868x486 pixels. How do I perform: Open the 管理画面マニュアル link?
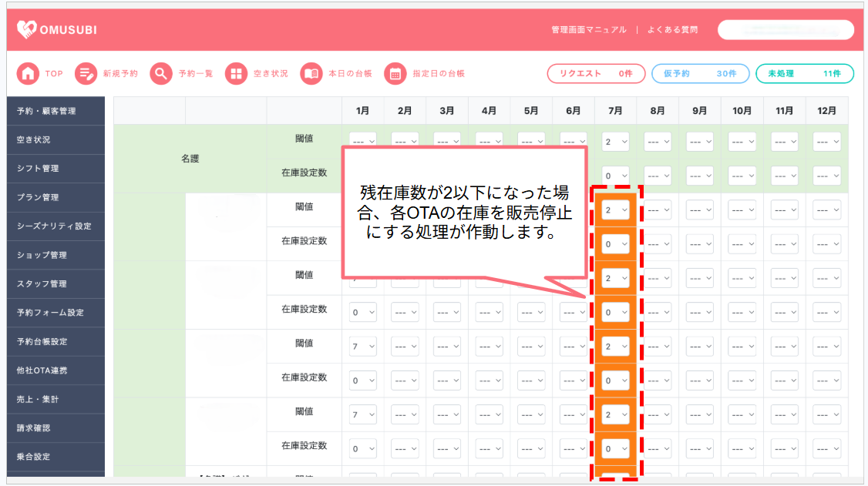(589, 30)
